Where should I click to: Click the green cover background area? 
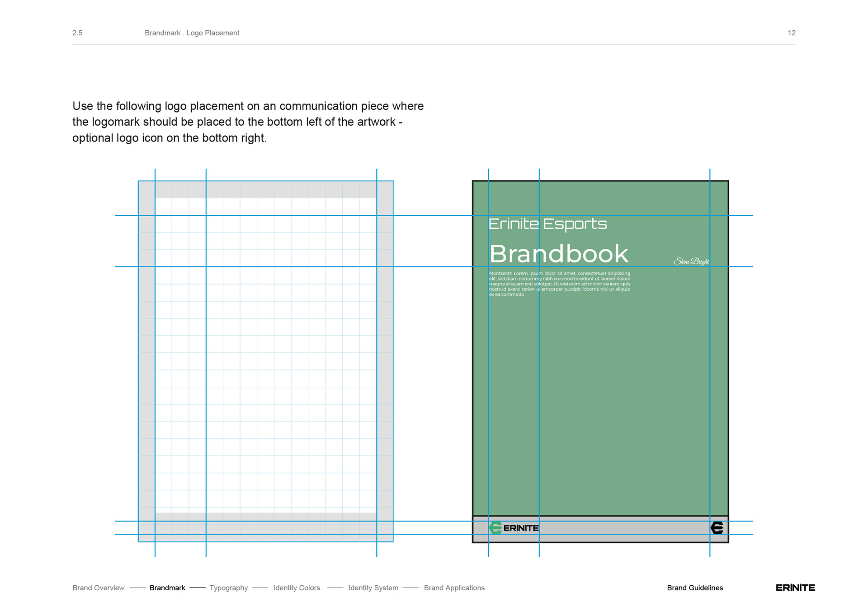[624, 398]
